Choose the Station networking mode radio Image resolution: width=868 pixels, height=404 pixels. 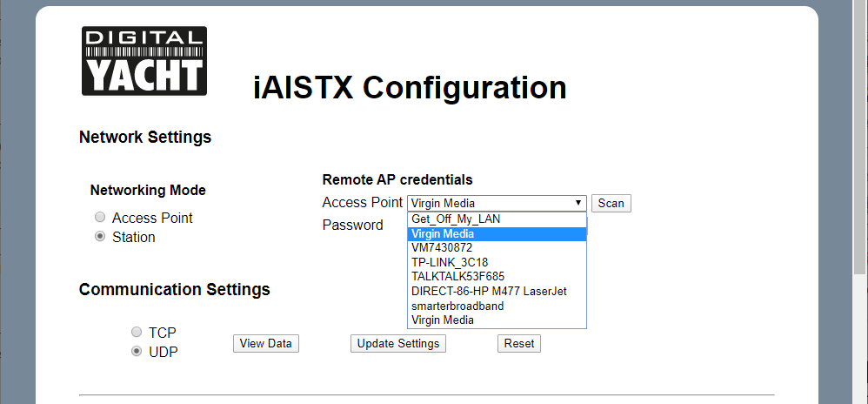coord(100,237)
